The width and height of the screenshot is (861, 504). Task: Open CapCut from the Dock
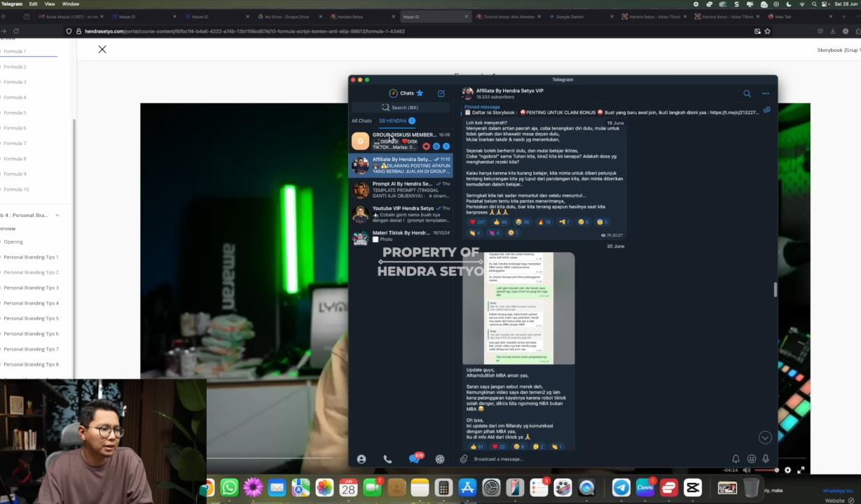692,487
